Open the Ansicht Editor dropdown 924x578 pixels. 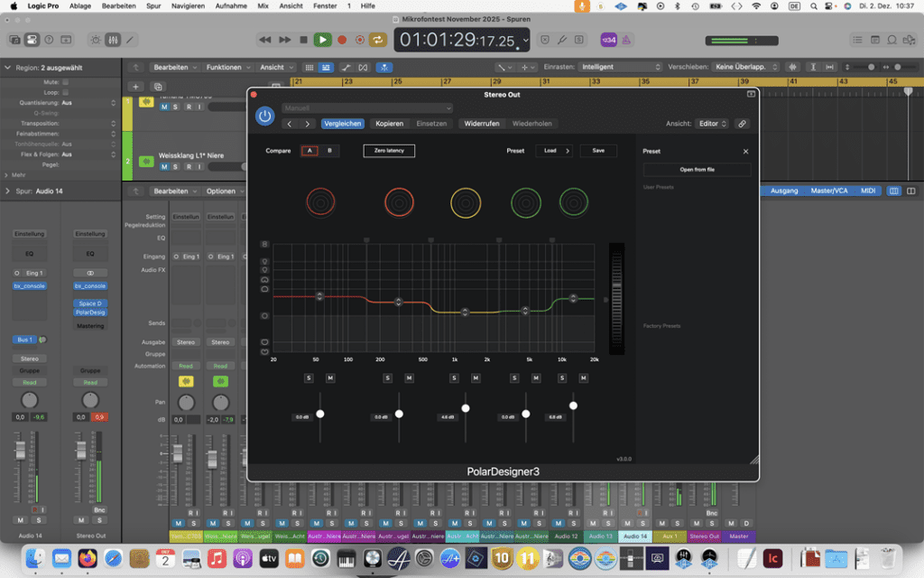[x=712, y=124]
